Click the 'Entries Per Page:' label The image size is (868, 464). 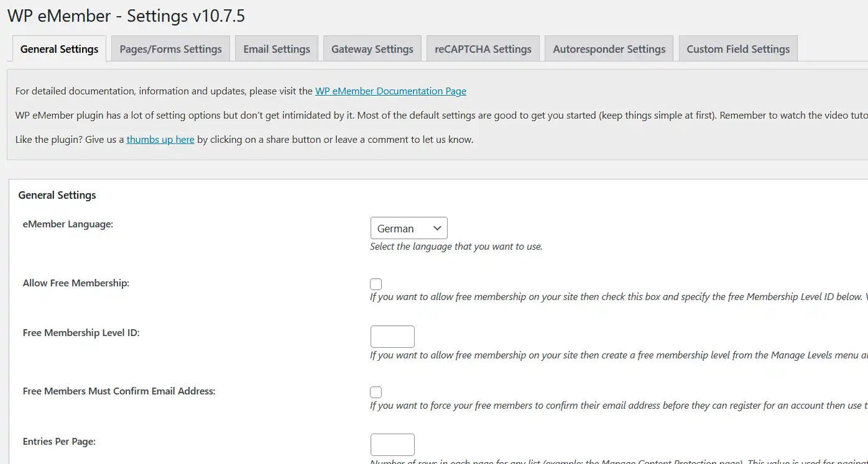[x=59, y=442]
